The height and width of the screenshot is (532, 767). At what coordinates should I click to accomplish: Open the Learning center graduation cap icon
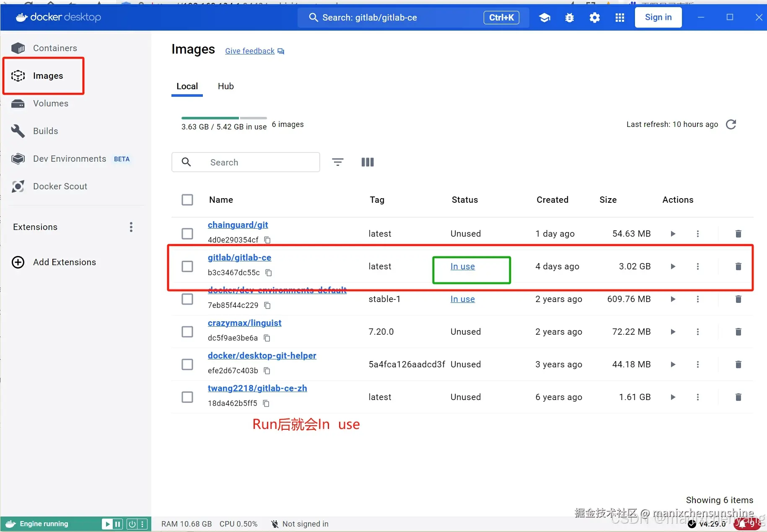544,18
